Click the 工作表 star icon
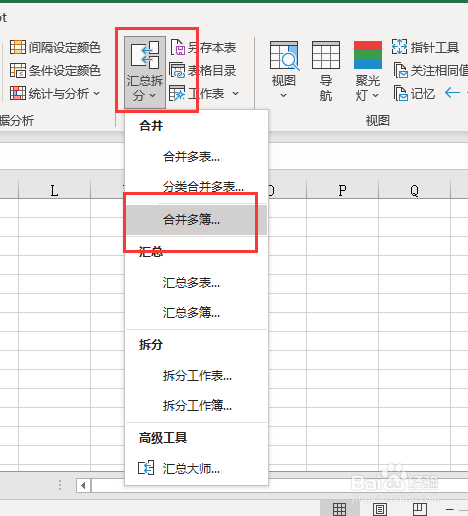 [x=177, y=93]
